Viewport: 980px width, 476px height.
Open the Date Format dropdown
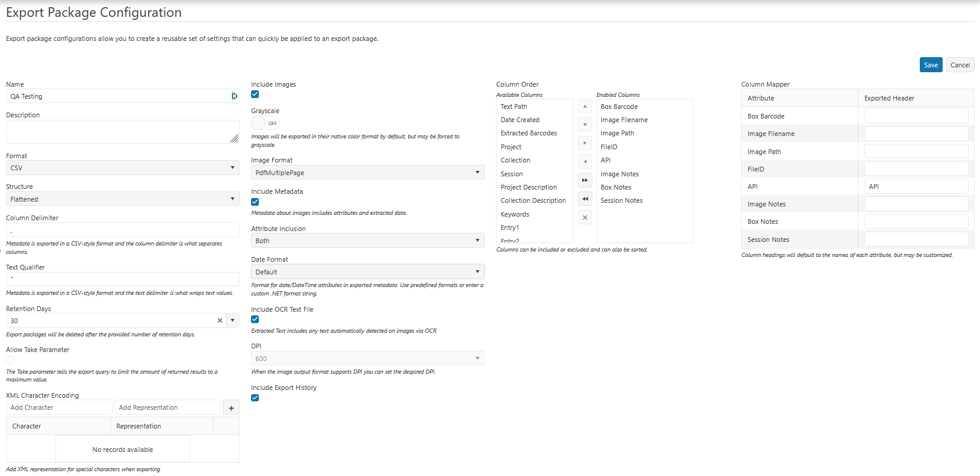pos(367,272)
